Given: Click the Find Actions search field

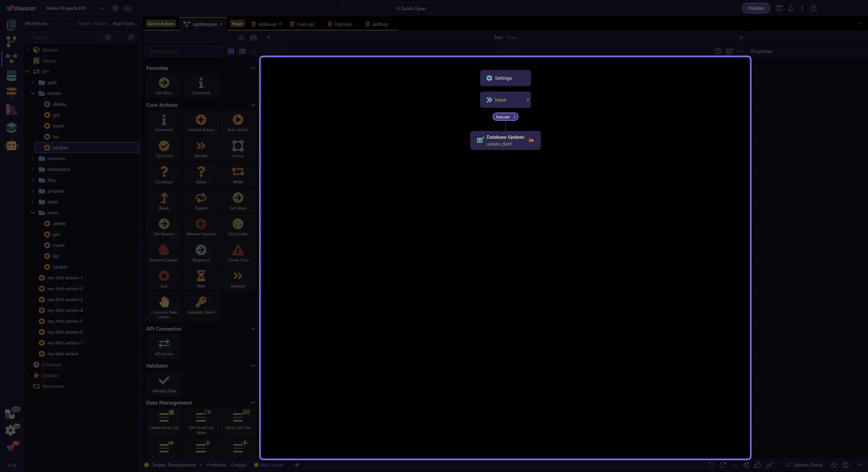Looking at the screenshot, I should (183, 51).
